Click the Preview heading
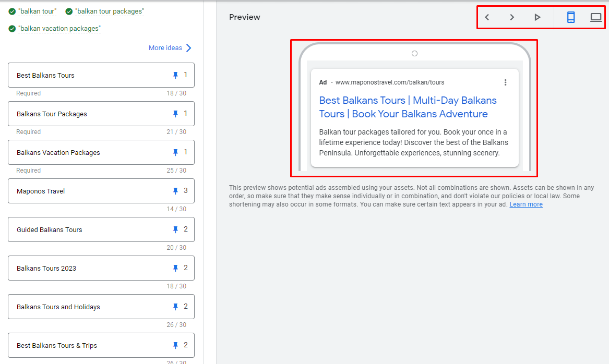Screen dimensions: 609x364 click(x=245, y=17)
